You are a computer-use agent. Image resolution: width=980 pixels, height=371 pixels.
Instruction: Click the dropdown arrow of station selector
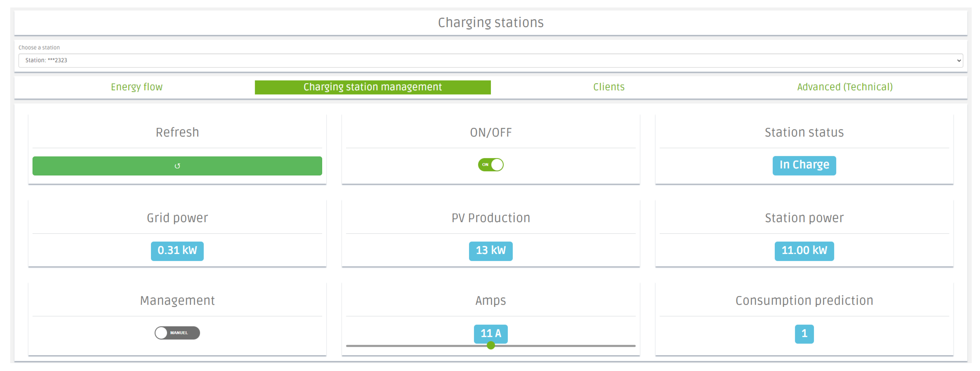click(959, 60)
